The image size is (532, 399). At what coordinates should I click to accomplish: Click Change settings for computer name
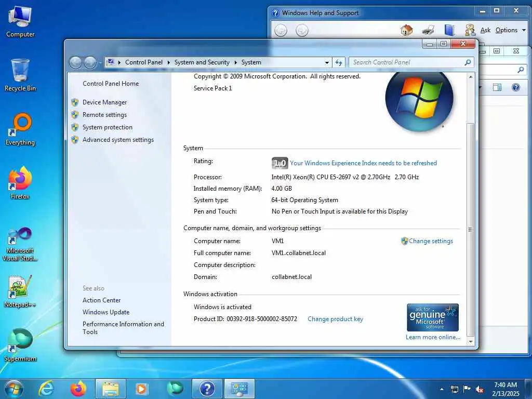(431, 241)
